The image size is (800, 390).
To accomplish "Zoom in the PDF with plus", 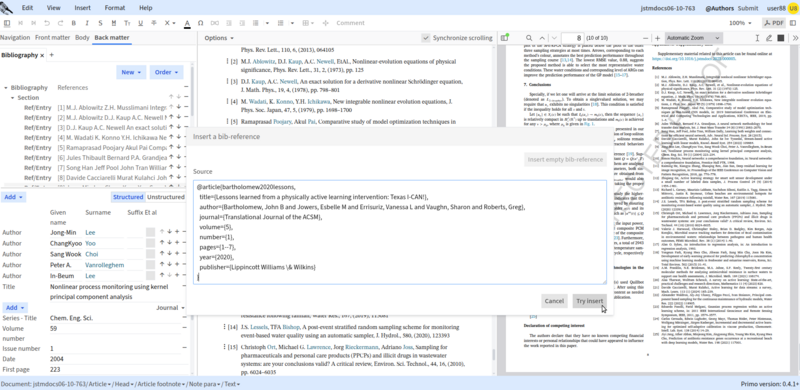I will (x=657, y=38).
